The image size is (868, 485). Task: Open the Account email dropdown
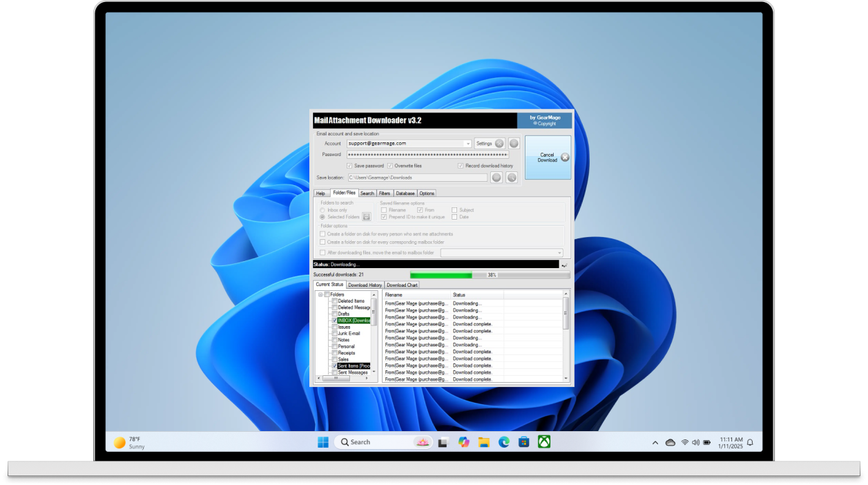pos(467,144)
